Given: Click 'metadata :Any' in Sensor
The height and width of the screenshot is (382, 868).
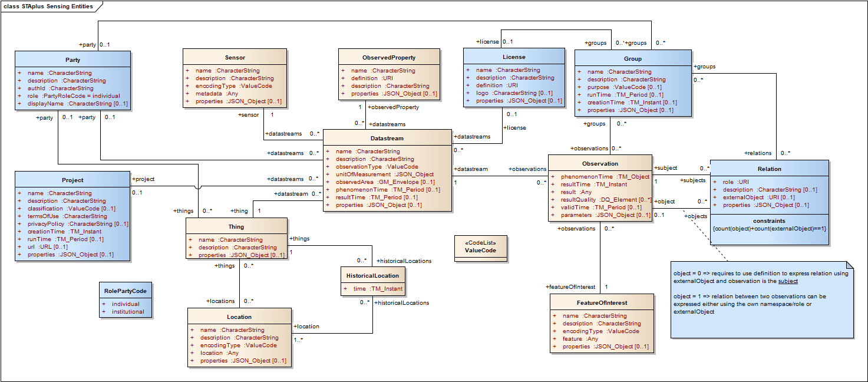Looking at the screenshot, I should point(217,94).
